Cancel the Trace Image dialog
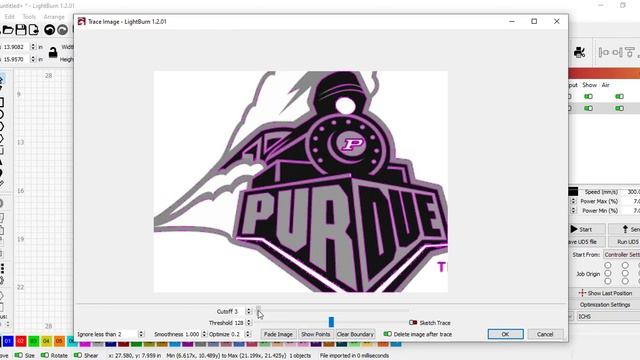Viewport: 640px width, 360px height. (x=545, y=334)
